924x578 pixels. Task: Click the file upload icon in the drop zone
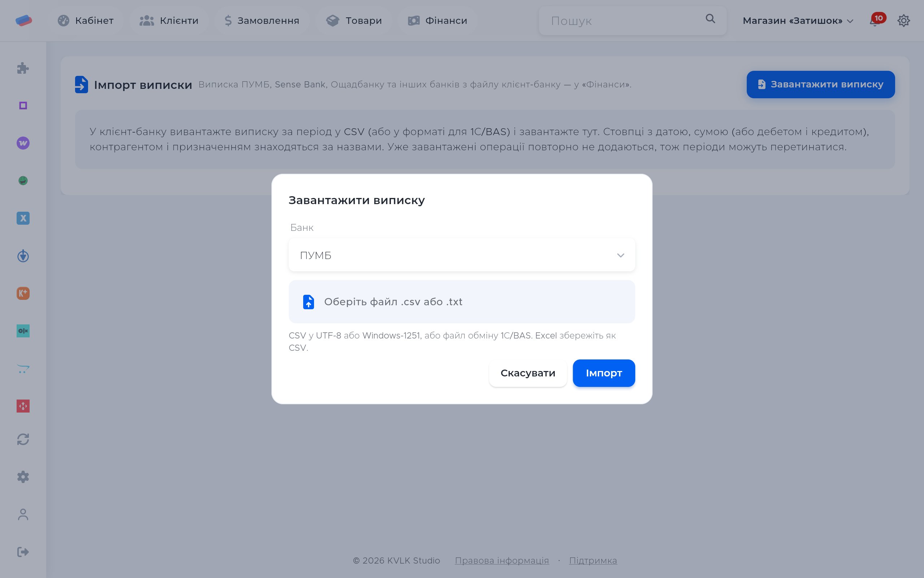pos(309,302)
